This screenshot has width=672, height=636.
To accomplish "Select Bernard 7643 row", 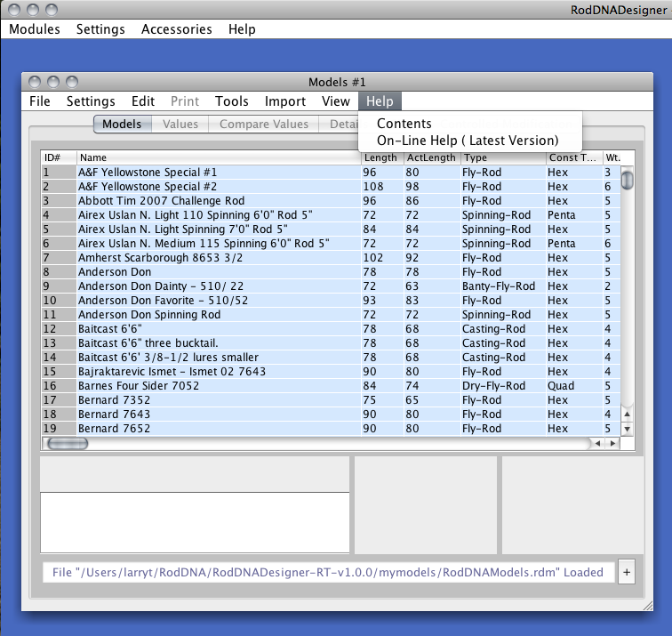I will pos(331,415).
